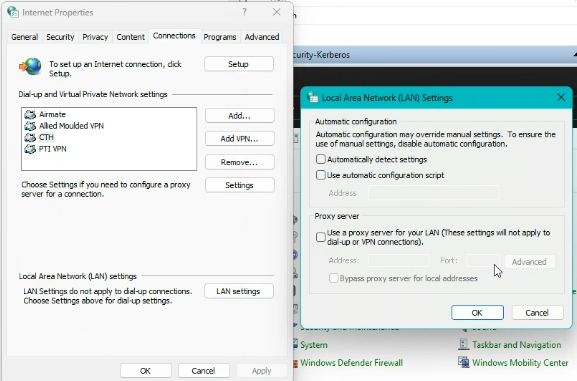The height and width of the screenshot is (381, 577).
Task: Click the Add... button
Action: point(239,116)
